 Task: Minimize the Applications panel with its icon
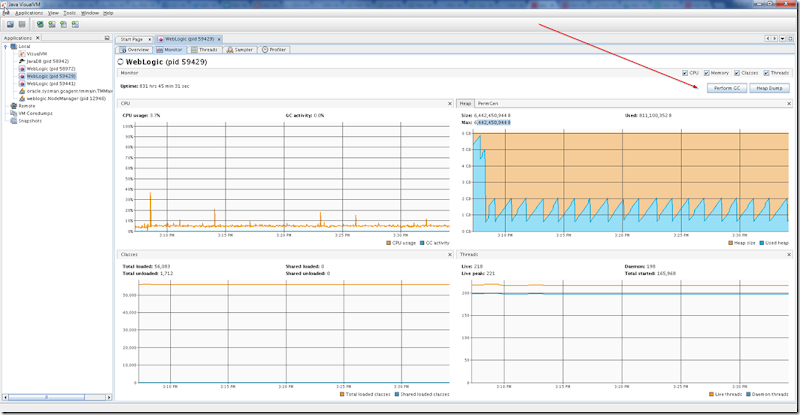(107, 38)
